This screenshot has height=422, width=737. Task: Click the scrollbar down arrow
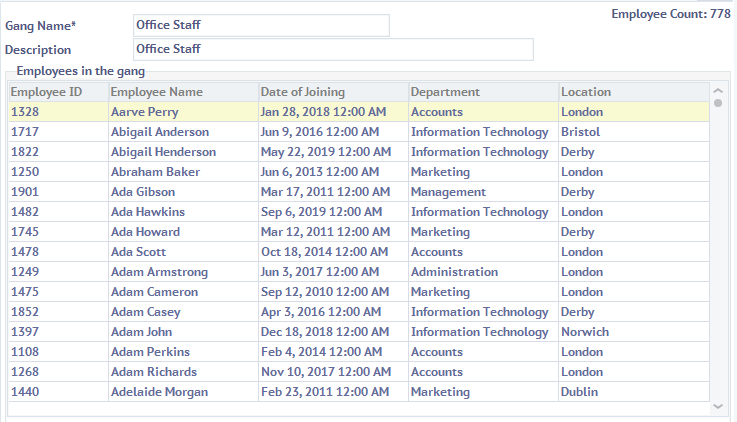pyautogui.click(x=718, y=406)
